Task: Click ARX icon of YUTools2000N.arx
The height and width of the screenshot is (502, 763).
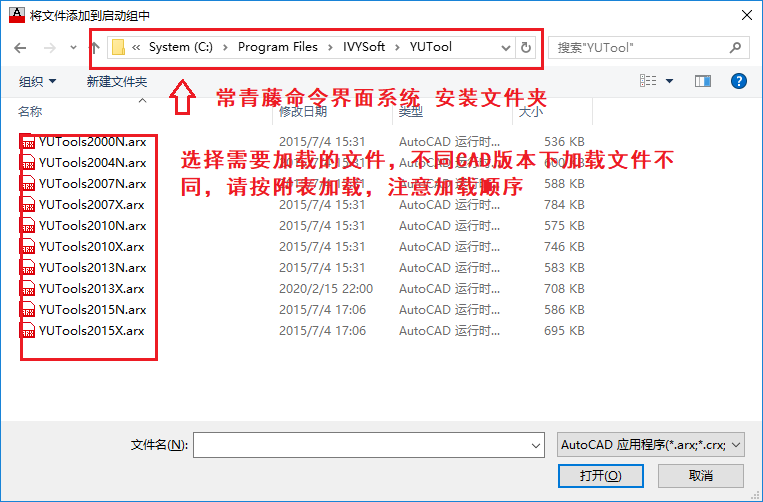Action: [x=28, y=142]
